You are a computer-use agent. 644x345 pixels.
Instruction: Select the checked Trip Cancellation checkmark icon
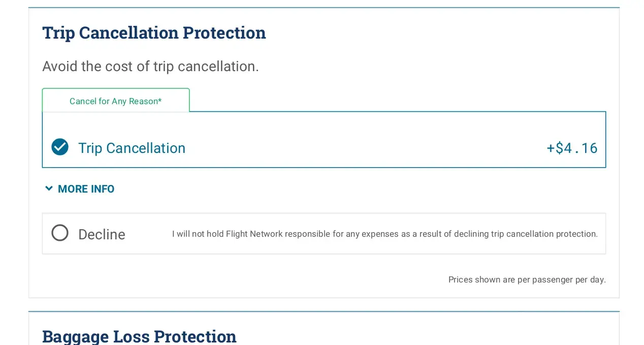click(60, 147)
